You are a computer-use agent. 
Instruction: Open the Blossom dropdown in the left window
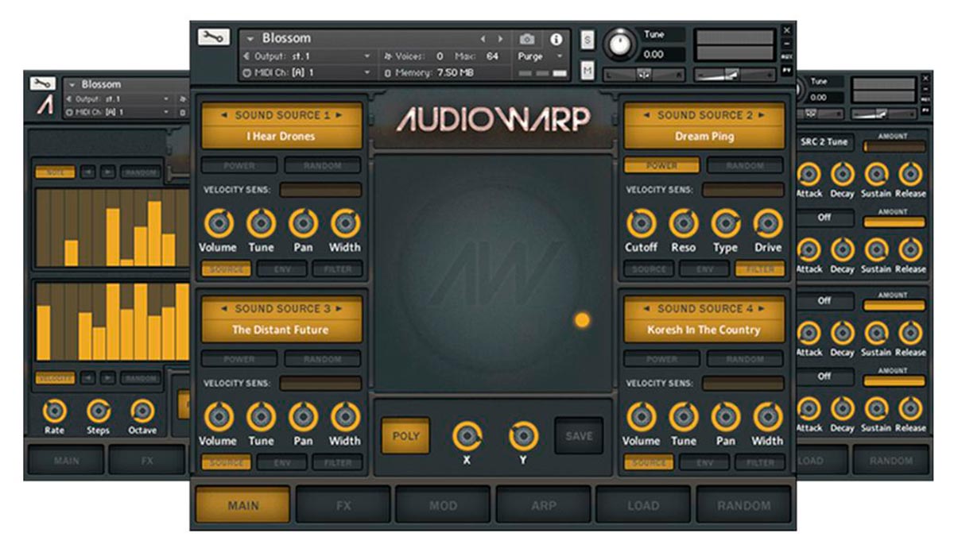click(x=72, y=84)
